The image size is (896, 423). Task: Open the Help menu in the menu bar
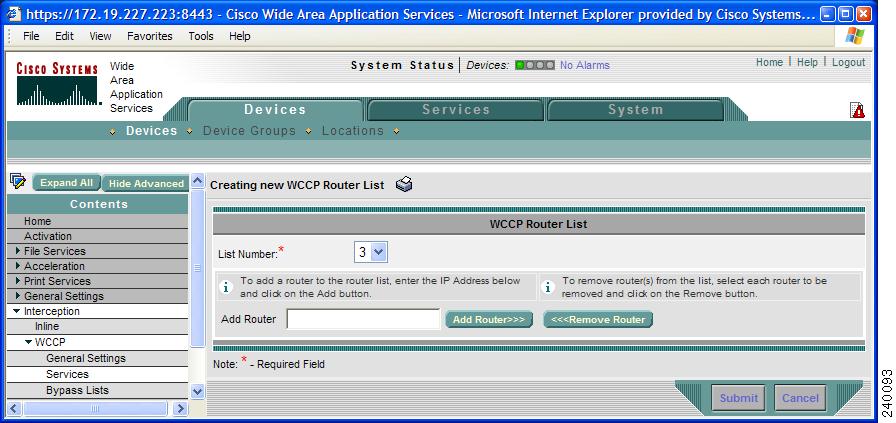[239, 36]
